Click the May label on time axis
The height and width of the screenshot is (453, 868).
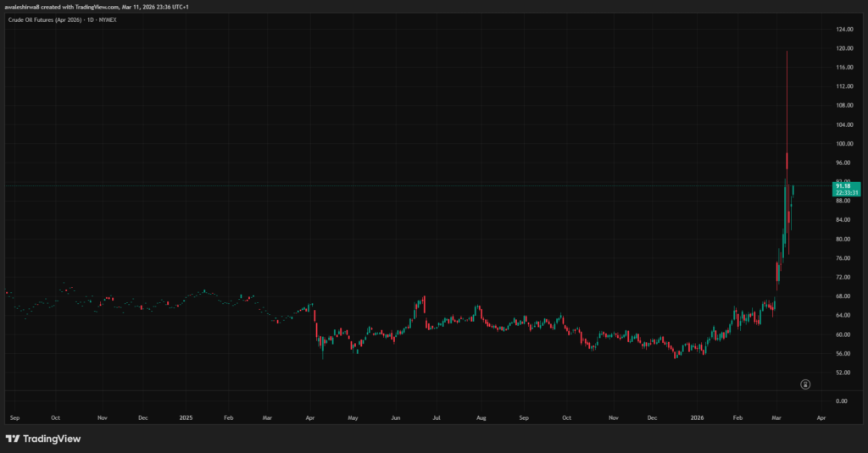(353, 418)
